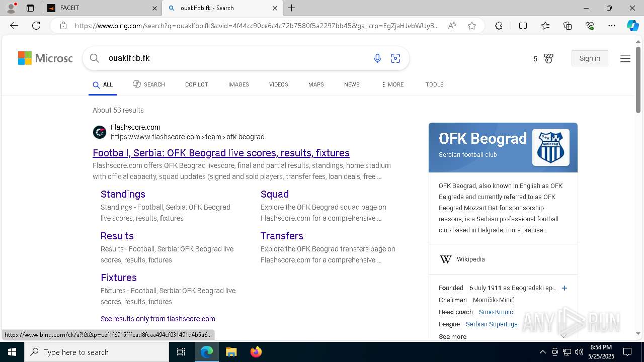
Task: Start voice search with microphone
Action: click(x=377, y=58)
